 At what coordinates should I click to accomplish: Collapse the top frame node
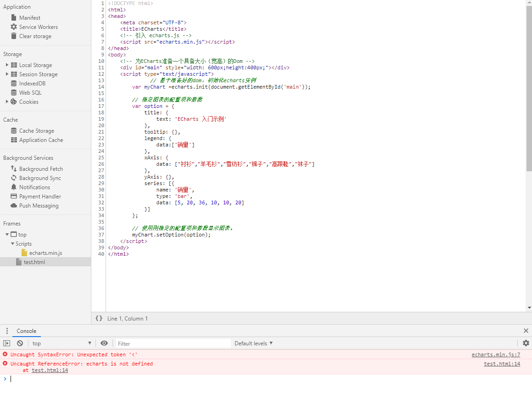[x=7, y=235]
